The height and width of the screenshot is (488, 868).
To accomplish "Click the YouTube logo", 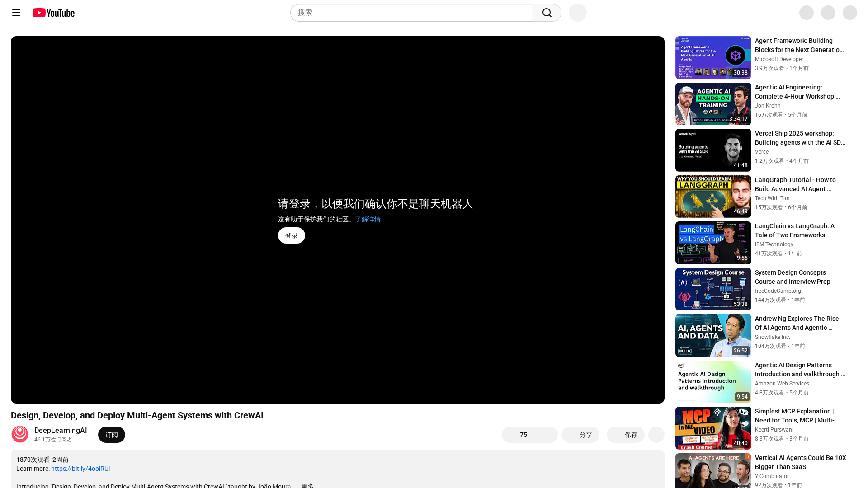I will pyautogui.click(x=53, y=13).
